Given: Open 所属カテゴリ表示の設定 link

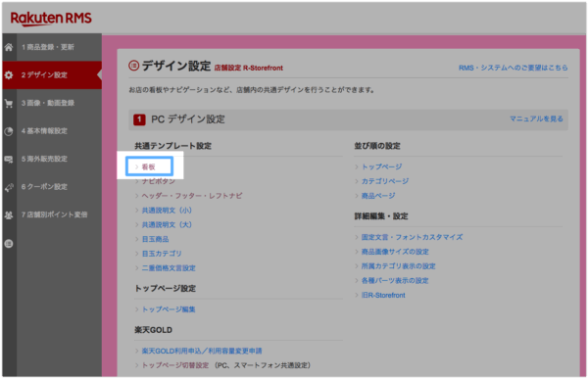Looking at the screenshot, I should [398, 266].
